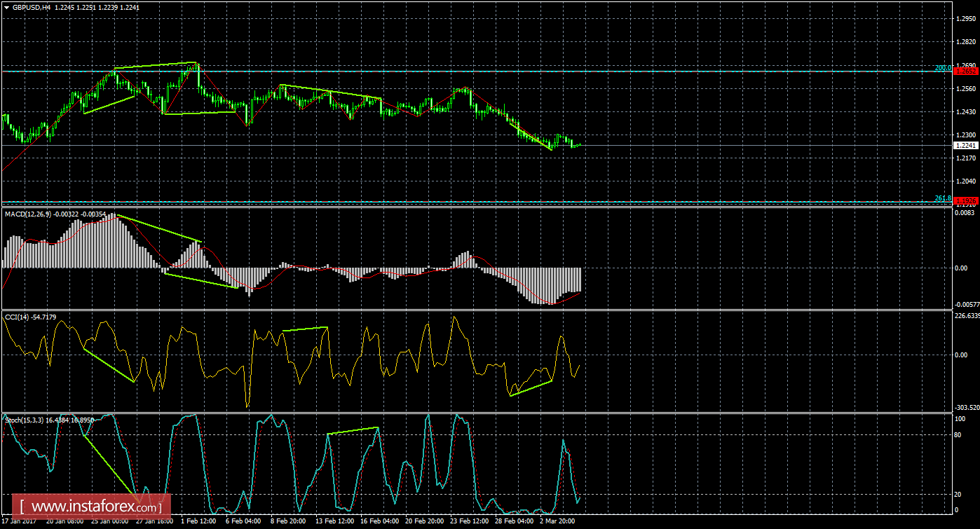Viewport: 980px width, 529px height.
Task: Click the 1 Feb 12:00 time axis marker
Action: click(x=198, y=522)
